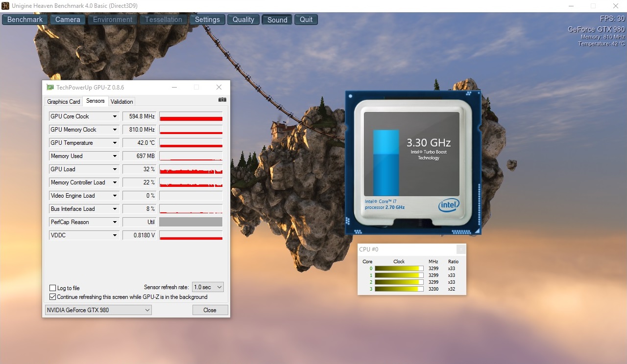Click the Core 3 clock bar
The image size is (627, 364).
tap(399, 289)
